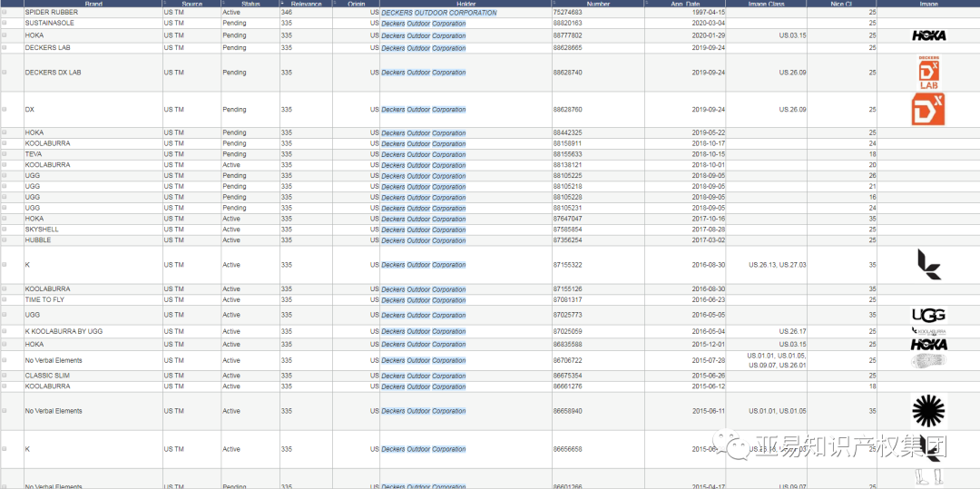Select the CLASSIC SLIM row checkbox

point(5,376)
